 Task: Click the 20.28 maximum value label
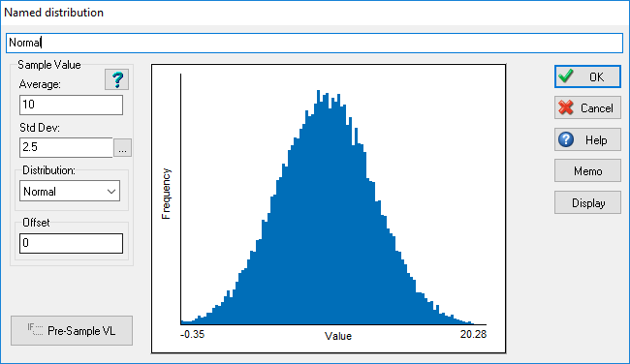point(473,334)
